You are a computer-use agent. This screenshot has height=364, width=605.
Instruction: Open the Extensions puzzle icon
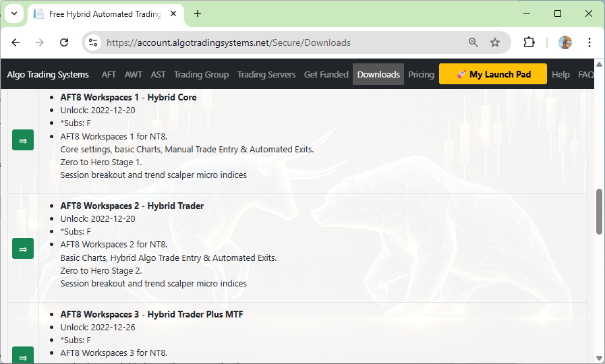529,42
